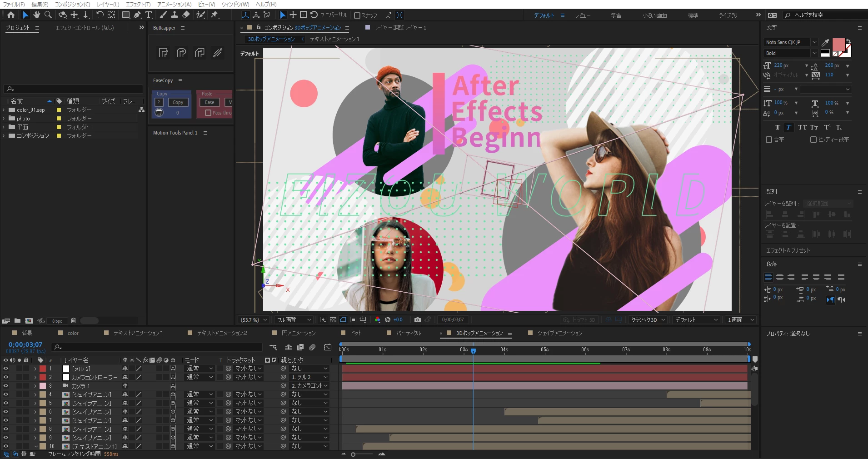Take a snapshot with the camera icon
This screenshot has height=459, width=868.
tap(418, 320)
